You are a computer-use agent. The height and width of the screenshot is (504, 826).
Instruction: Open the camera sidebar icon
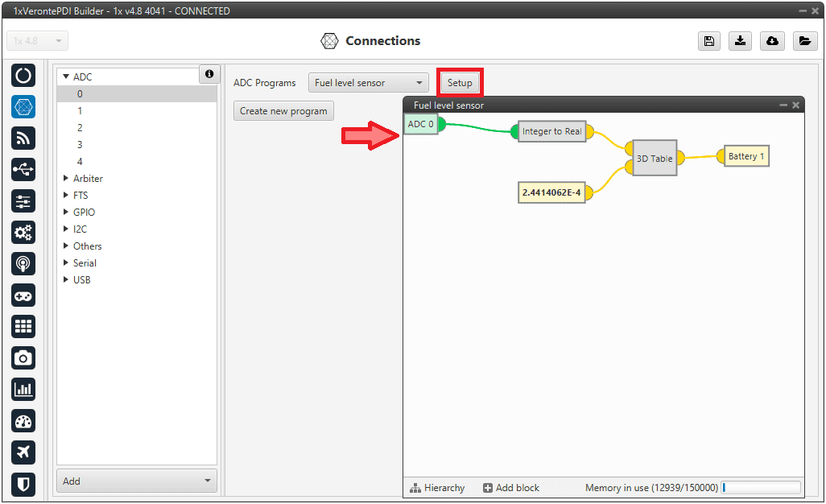click(x=23, y=358)
